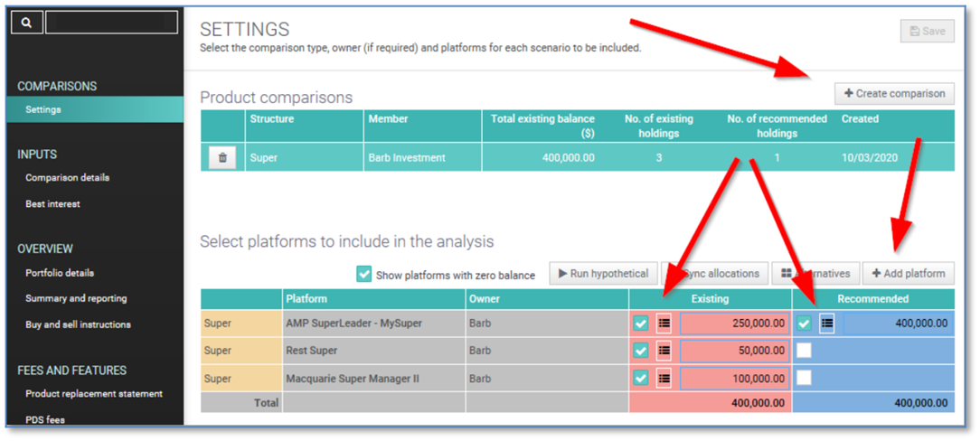The image size is (980, 441).
Task: Click the Alternatives button
Action: click(815, 274)
